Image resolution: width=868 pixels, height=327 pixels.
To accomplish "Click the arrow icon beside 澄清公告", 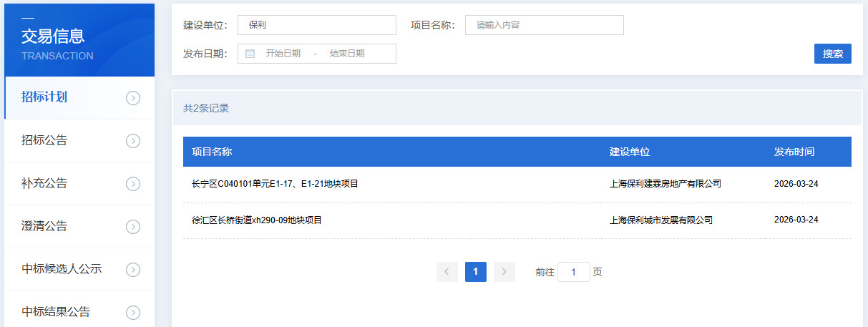I will click(x=132, y=227).
